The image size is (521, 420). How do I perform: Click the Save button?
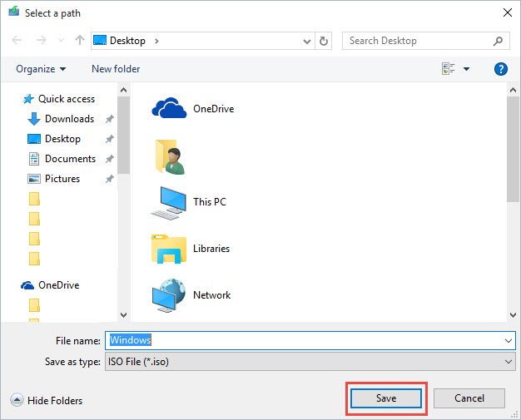click(x=386, y=398)
